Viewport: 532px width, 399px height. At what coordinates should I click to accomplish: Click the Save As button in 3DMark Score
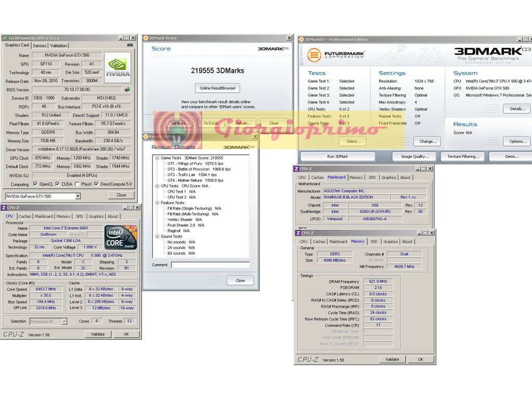tap(180, 123)
